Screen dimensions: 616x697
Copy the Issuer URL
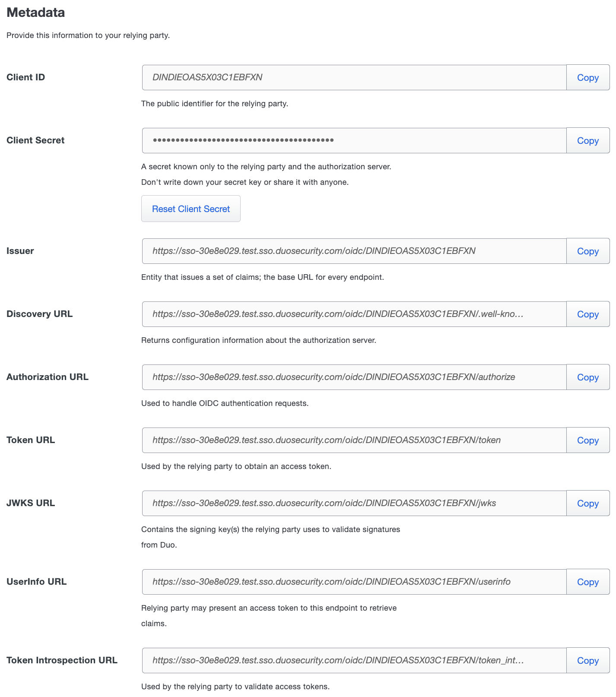click(x=587, y=251)
